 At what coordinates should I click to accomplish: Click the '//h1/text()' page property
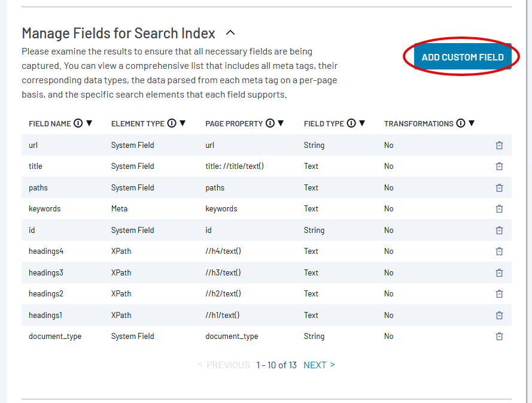(223, 315)
